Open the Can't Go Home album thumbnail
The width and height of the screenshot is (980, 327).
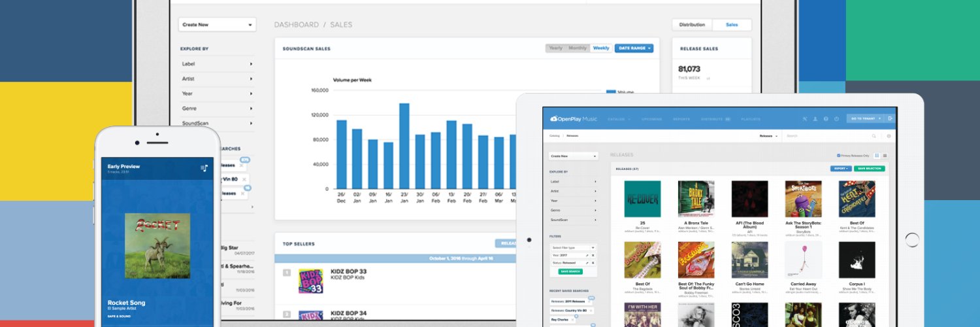(749, 260)
